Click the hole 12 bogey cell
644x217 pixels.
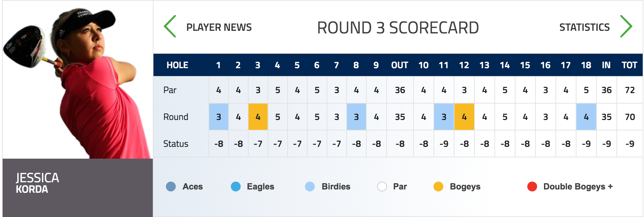464,117
